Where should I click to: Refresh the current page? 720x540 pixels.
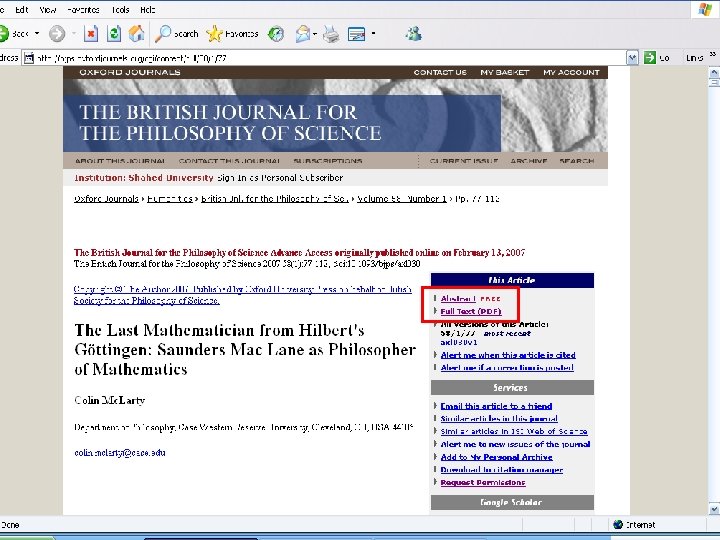[x=113, y=34]
